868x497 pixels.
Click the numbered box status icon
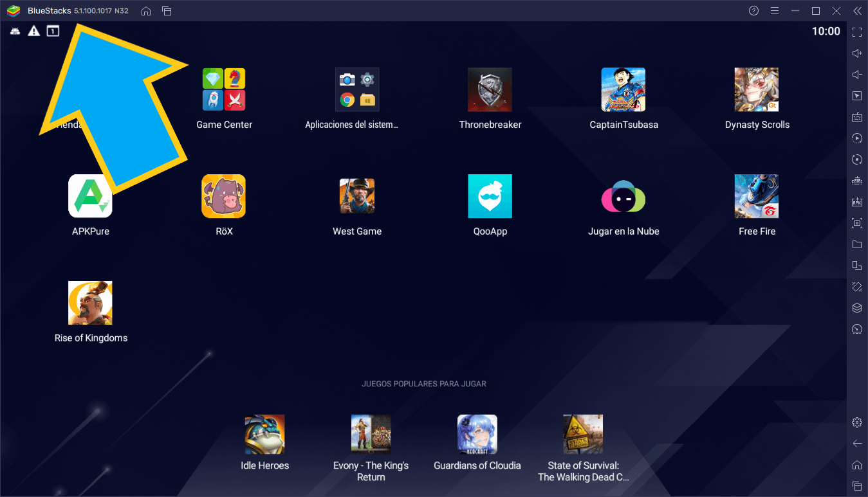53,31
